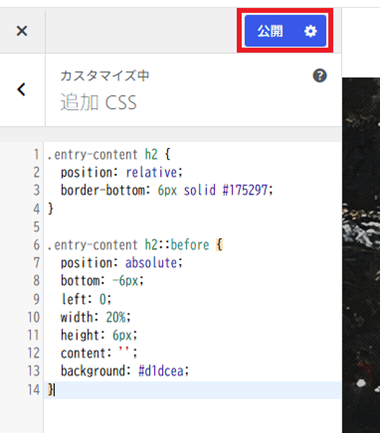The width and height of the screenshot is (380, 433).
Task: Click the 'background: #d1dcea;' code line
Action: coord(125,371)
